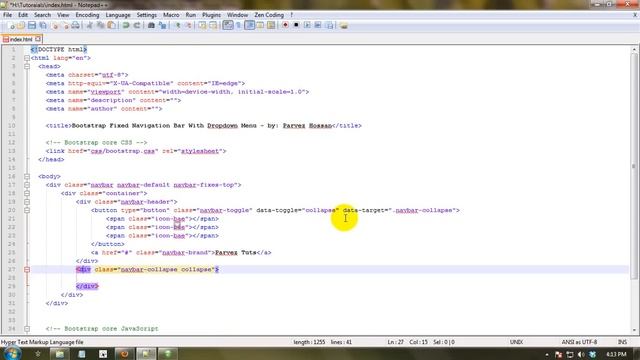
Task: Click the Zoom Out toolbar icon
Action: tap(188, 25)
